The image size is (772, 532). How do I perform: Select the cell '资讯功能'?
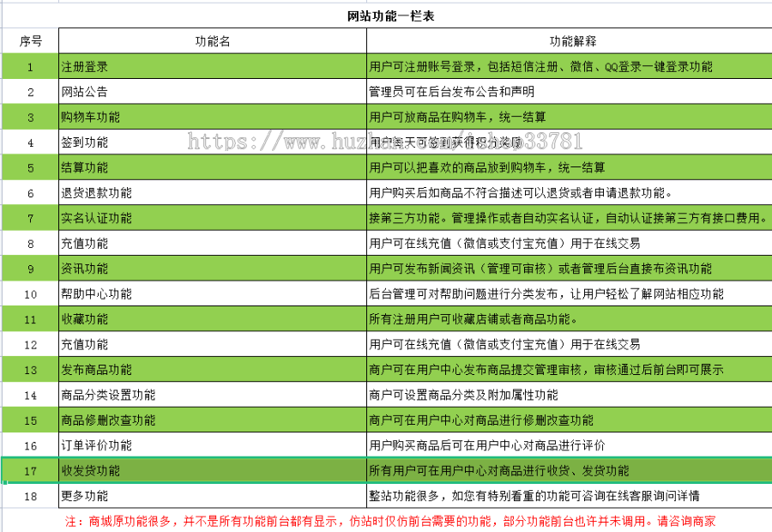pyautogui.click(x=213, y=269)
